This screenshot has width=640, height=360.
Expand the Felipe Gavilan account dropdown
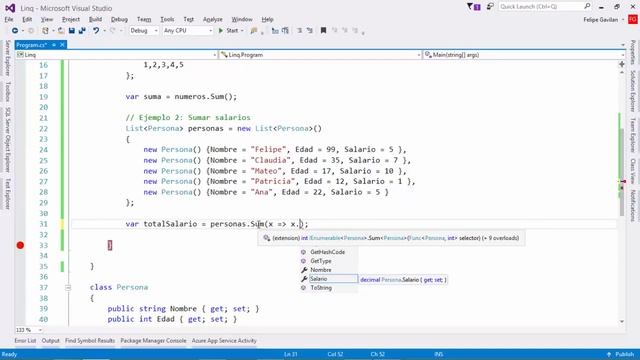(x=623, y=20)
